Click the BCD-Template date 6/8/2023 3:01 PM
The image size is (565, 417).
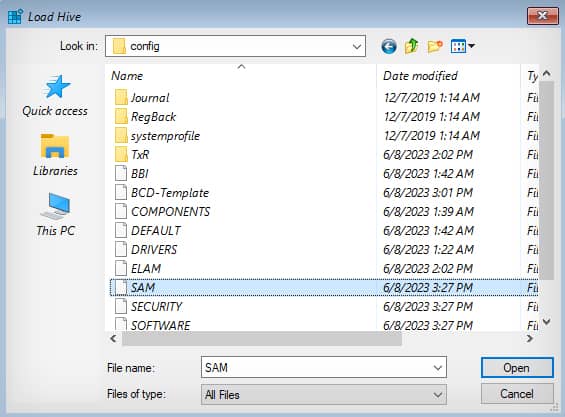pos(428,193)
